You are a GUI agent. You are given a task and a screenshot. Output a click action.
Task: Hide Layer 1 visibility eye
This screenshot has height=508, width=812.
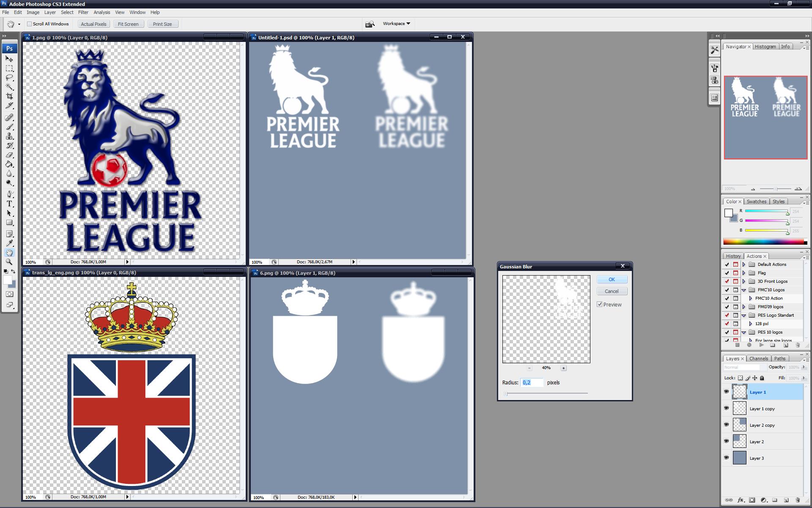[727, 392]
